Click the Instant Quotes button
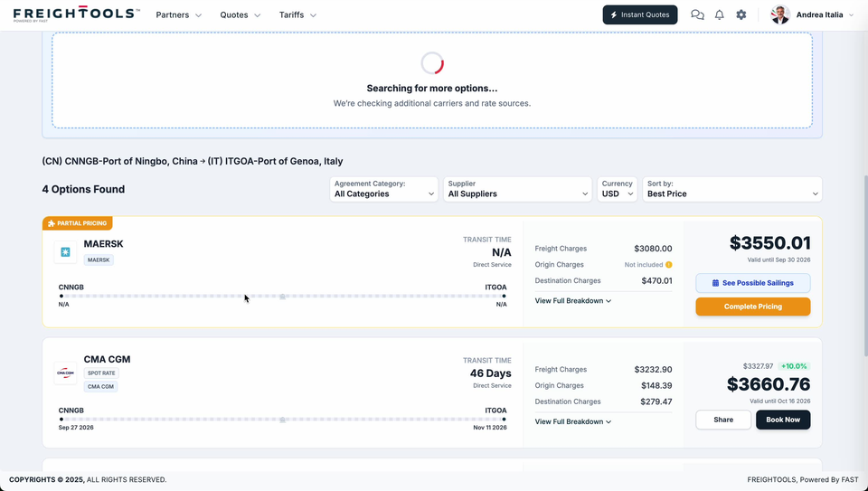 point(640,15)
